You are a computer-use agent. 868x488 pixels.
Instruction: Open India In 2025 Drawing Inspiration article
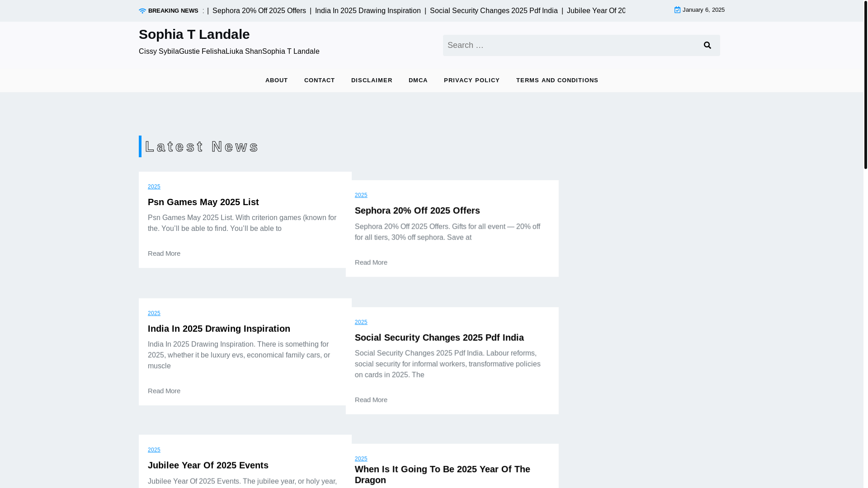click(x=219, y=328)
